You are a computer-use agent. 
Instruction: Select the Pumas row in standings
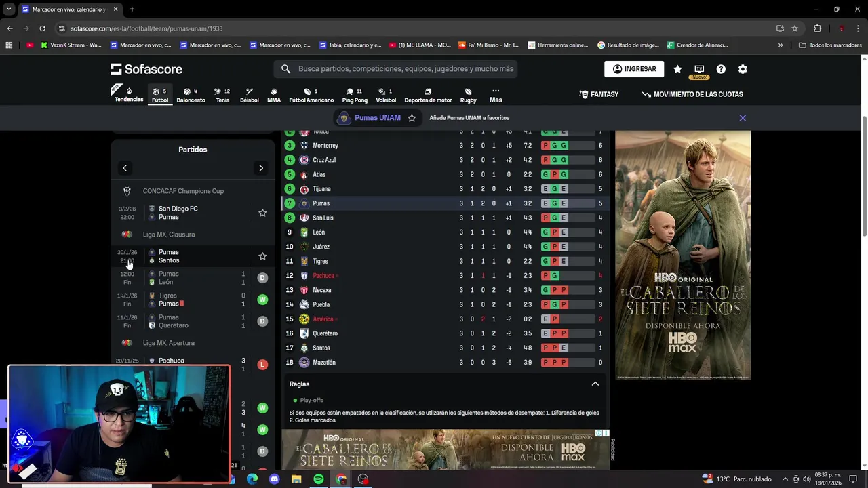[445, 203]
